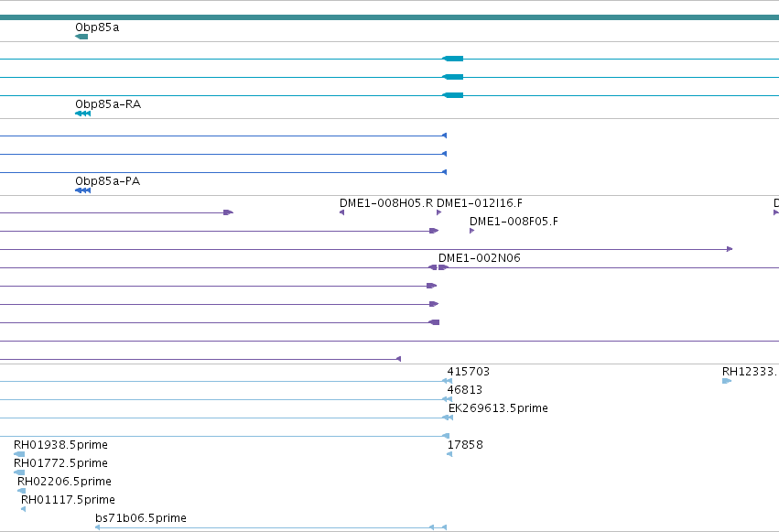Click the DME1-008F05.F arrow marker
This screenshot has height=532, width=779.
click(x=472, y=231)
